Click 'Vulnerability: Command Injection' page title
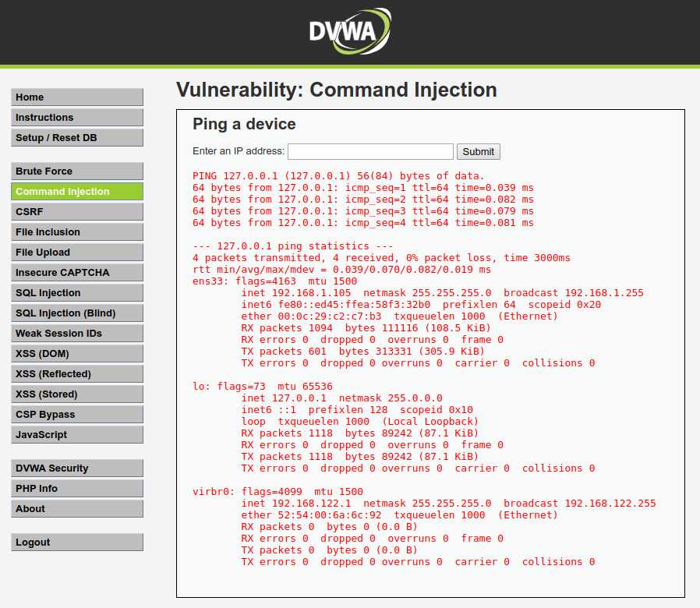Image resolution: width=700 pixels, height=608 pixels. point(337,90)
